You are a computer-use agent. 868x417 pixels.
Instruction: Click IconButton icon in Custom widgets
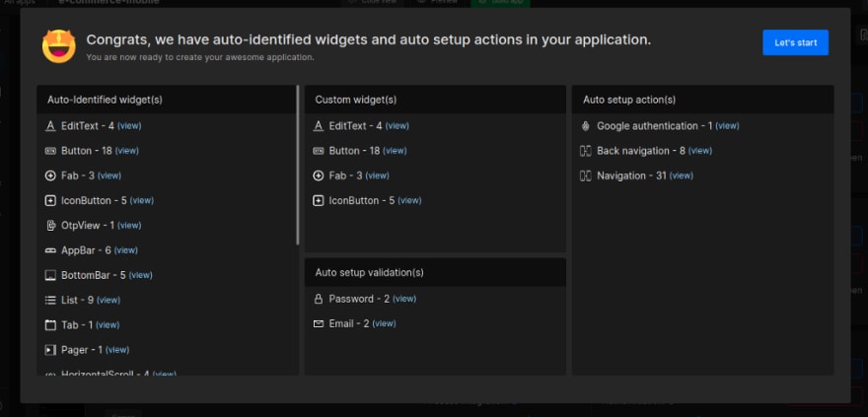[319, 201]
